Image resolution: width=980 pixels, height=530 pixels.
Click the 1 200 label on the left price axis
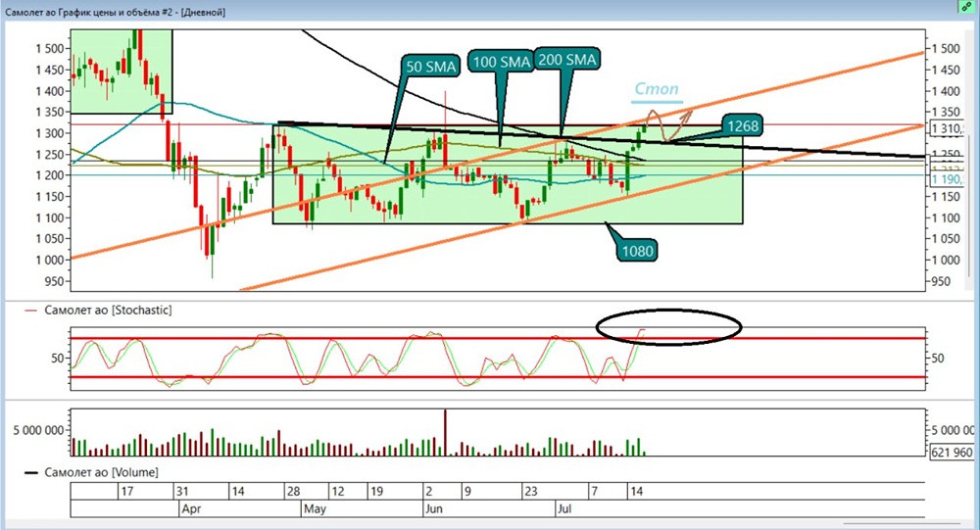click(49, 175)
